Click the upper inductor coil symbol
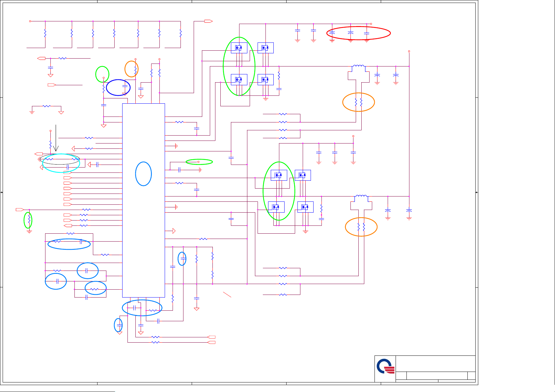The image size is (555, 392). [358, 66]
